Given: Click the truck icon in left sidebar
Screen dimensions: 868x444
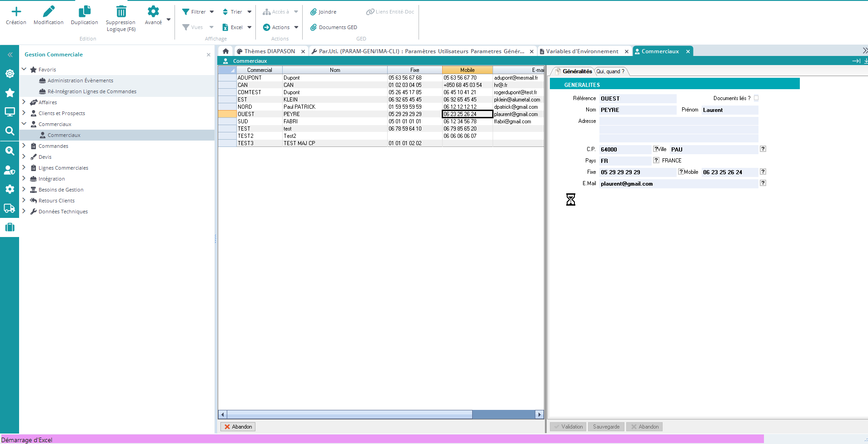Looking at the screenshot, I should click(10, 208).
